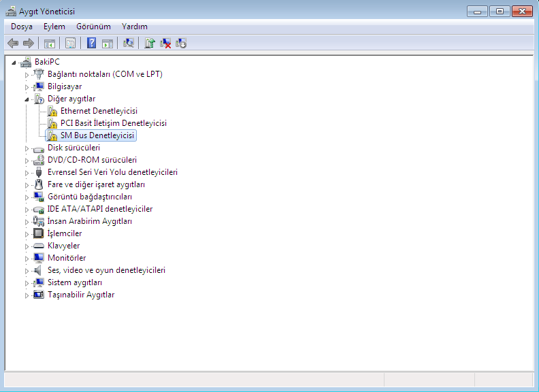The height and width of the screenshot is (392, 539).
Task: Click the Ethernet Denetleyicisi warning icon
Action: (52, 111)
